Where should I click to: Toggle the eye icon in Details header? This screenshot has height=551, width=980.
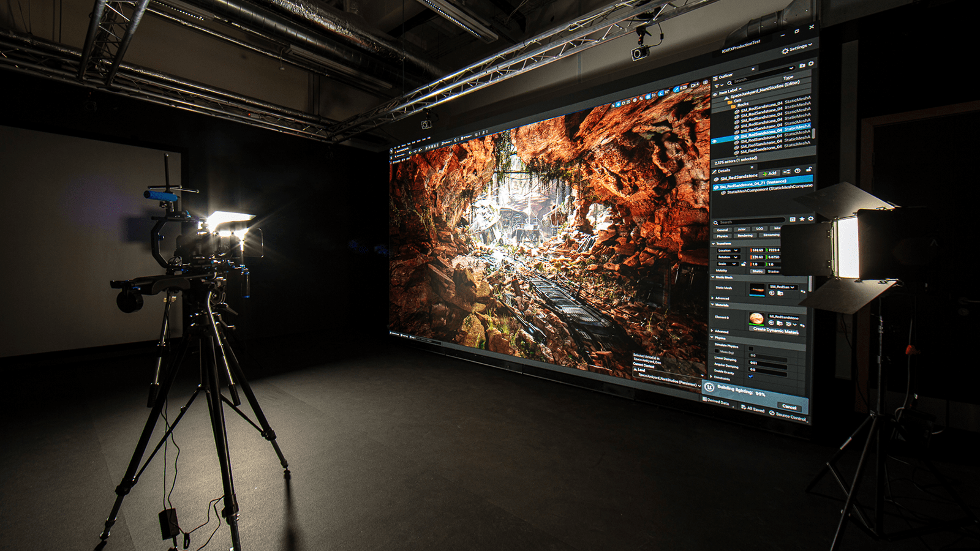[797, 171]
